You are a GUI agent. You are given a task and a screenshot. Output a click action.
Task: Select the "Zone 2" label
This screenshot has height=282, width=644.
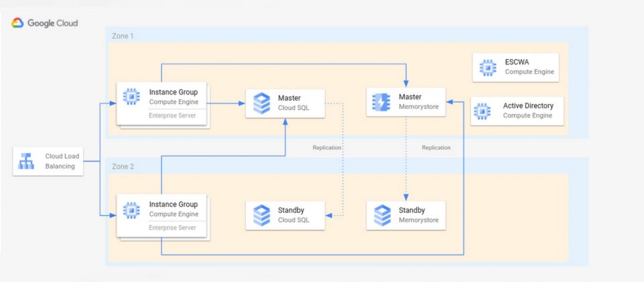pos(122,167)
